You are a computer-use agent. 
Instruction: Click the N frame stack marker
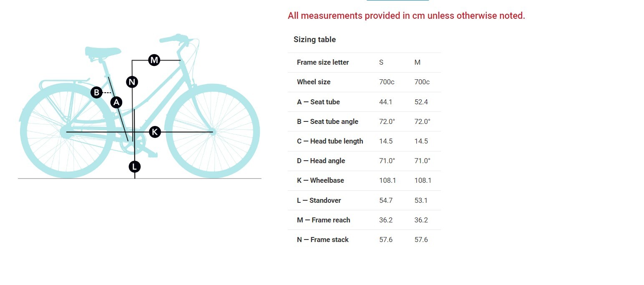[x=132, y=82]
